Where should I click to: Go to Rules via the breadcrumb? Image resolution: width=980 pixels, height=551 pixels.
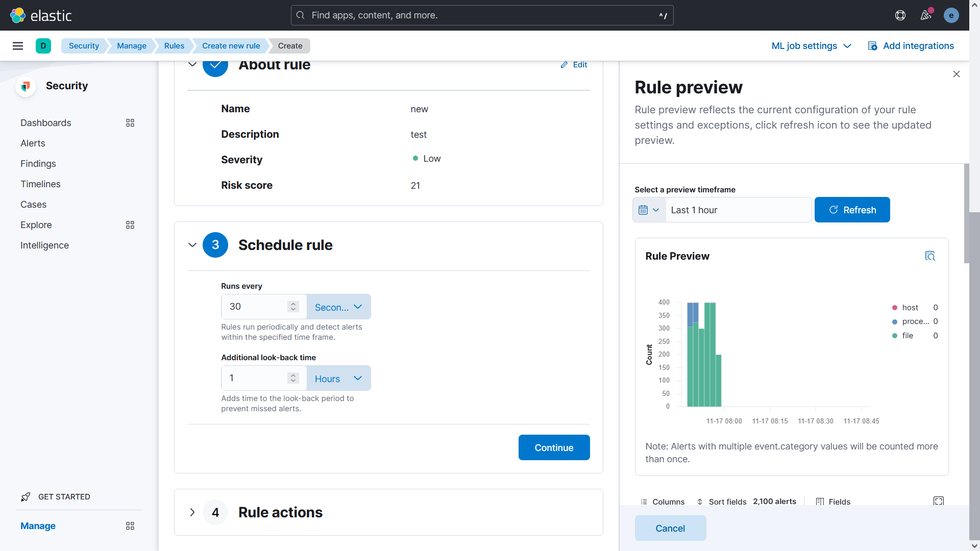(x=174, y=45)
